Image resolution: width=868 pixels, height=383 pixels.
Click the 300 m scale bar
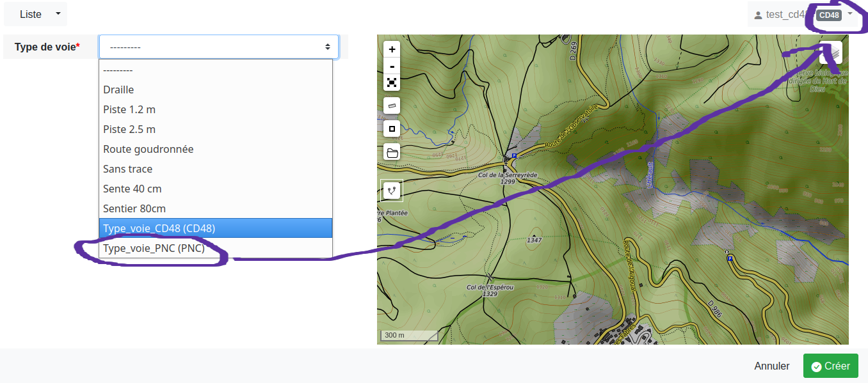[x=410, y=335]
